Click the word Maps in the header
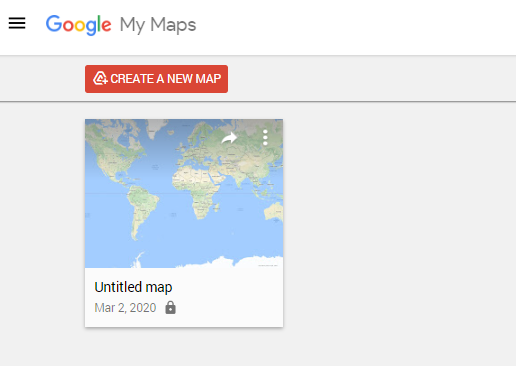The width and height of the screenshot is (516, 366). 173,25
